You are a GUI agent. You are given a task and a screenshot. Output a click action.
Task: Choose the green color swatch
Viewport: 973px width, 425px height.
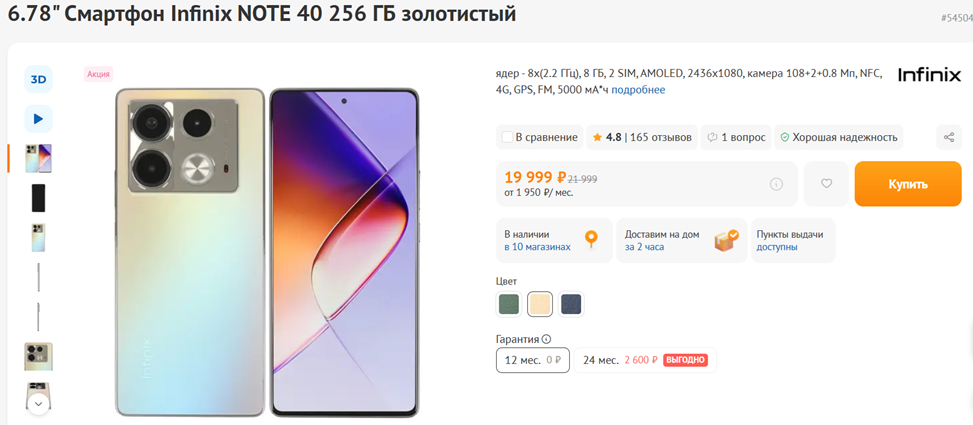[509, 304]
